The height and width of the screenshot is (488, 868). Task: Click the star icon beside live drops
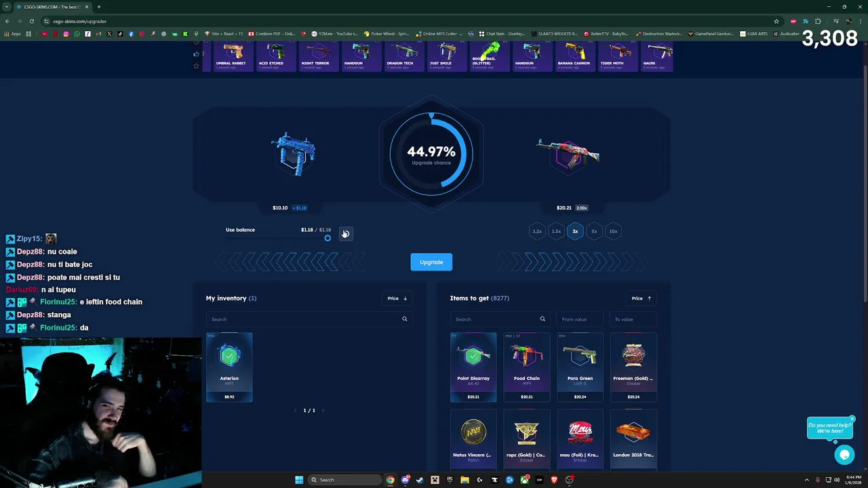point(197,66)
